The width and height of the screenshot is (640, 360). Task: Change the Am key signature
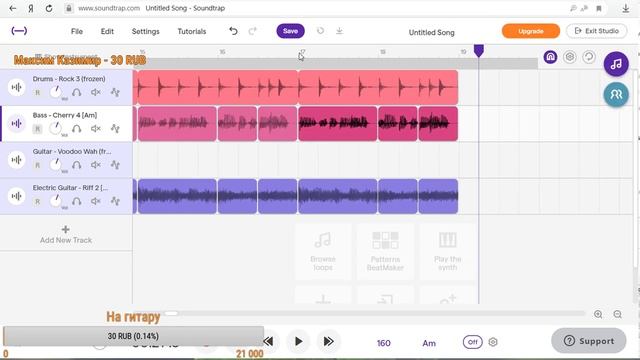[x=429, y=343]
